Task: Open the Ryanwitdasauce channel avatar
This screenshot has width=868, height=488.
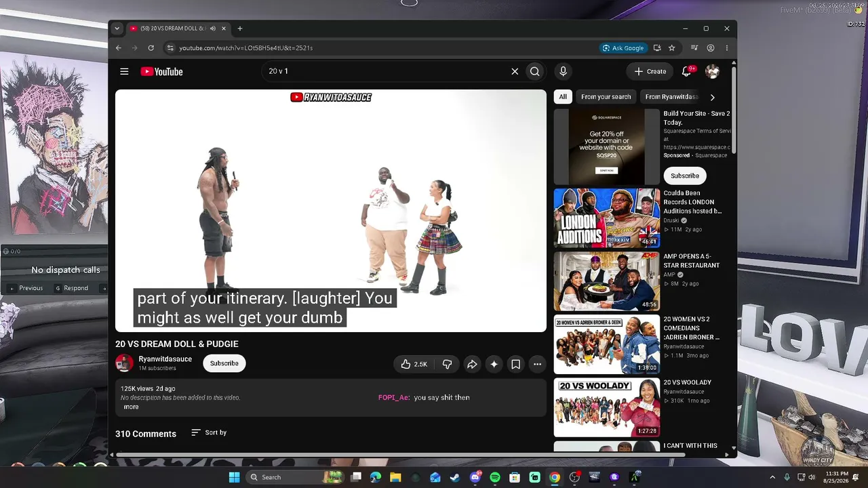Action: (124, 363)
